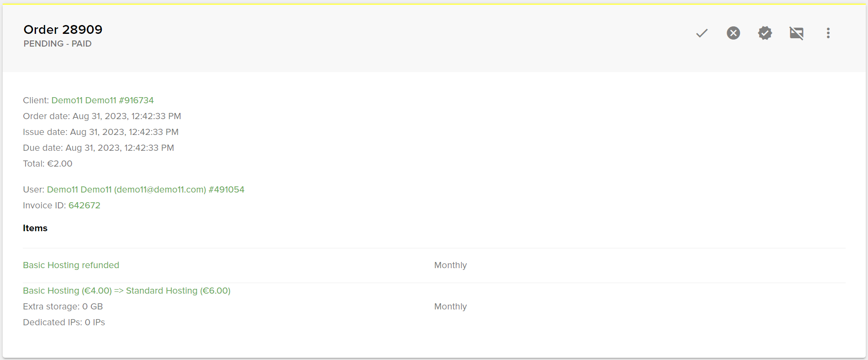The image size is (868, 360).
Task: Open user demo11@demo11.com #491054 link
Action: (145, 189)
